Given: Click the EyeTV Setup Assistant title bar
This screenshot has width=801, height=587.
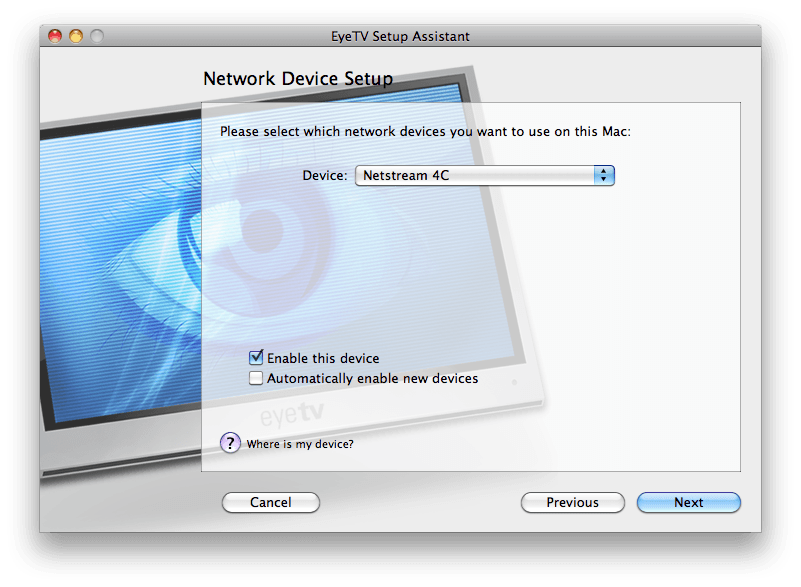Looking at the screenshot, I should coord(400,36).
